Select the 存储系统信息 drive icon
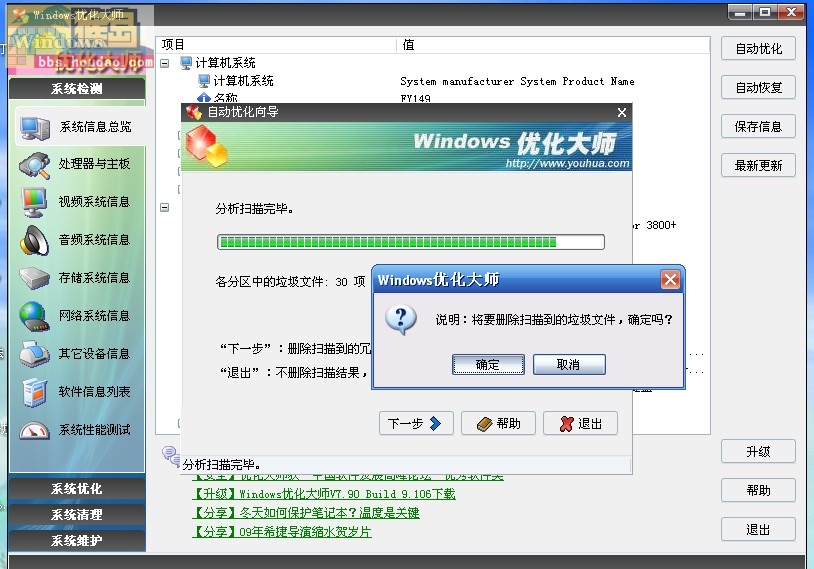814x569 pixels. tap(34, 278)
